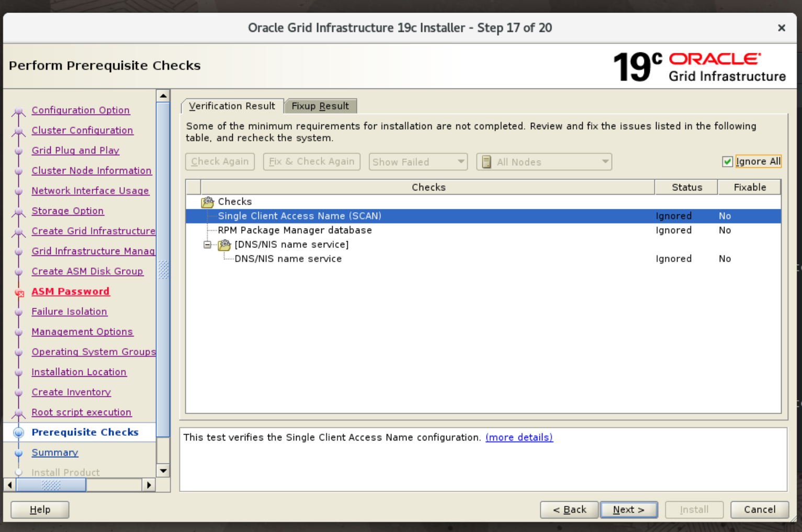Viewport: 802px width, 532px height.
Task: Click the sidebar vertical scrollbar thumb
Action: [x=163, y=269]
